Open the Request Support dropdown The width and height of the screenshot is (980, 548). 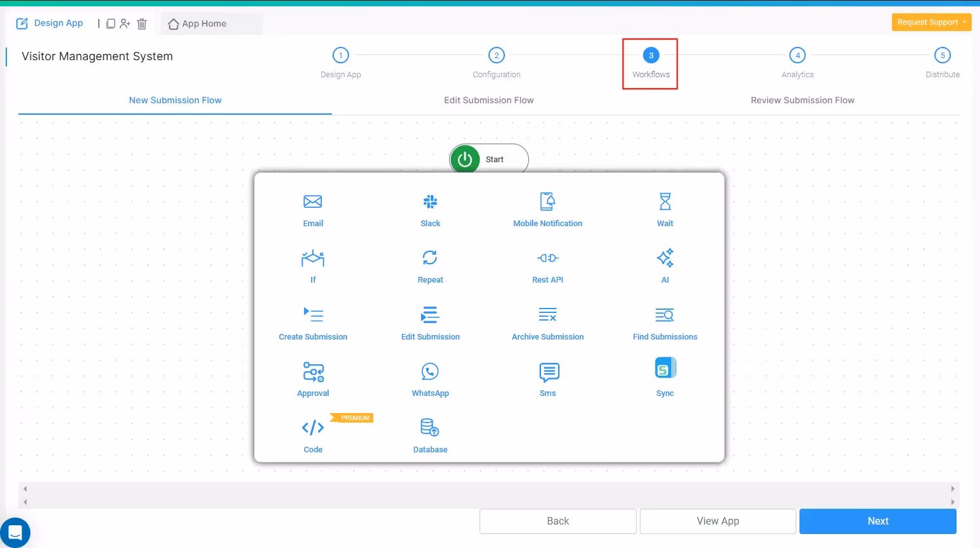coord(931,22)
